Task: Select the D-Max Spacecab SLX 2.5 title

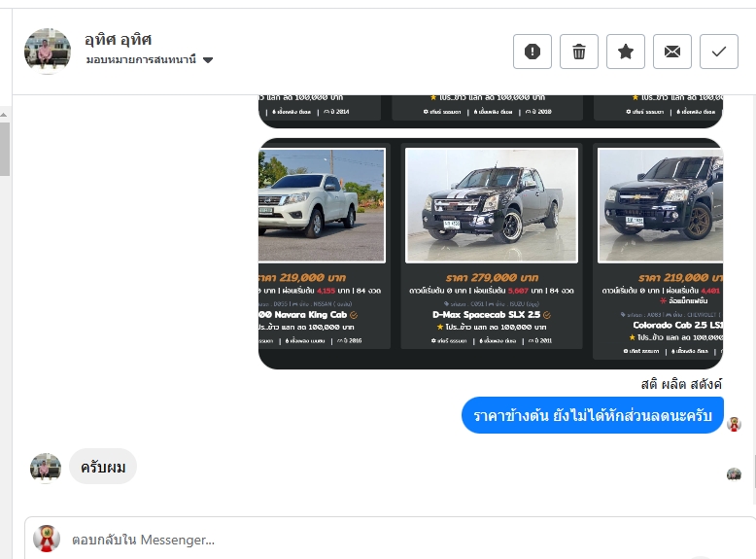Action: [x=486, y=314]
